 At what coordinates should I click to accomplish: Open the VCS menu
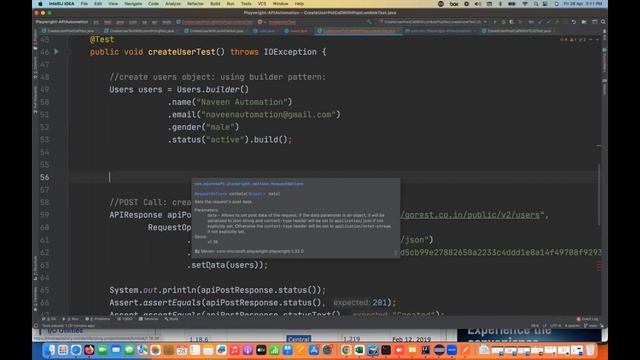pos(262,4)
